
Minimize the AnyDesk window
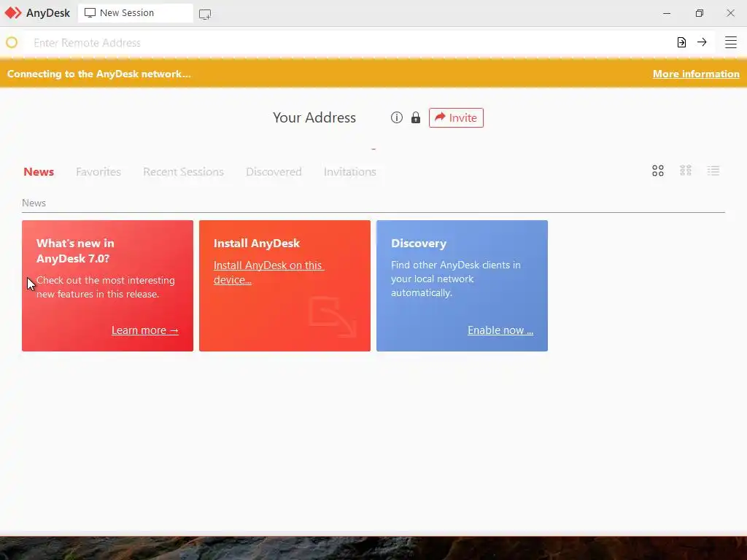click(667, 13)
